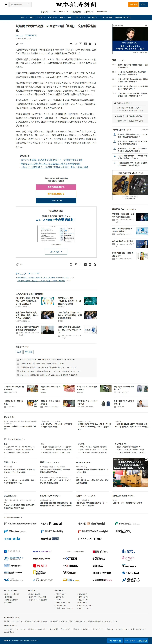Image resolution: width=152 pixels, height=644 pixels.
Task: Open the 人事ウオッチ menu item
Action: coord(89,12)
